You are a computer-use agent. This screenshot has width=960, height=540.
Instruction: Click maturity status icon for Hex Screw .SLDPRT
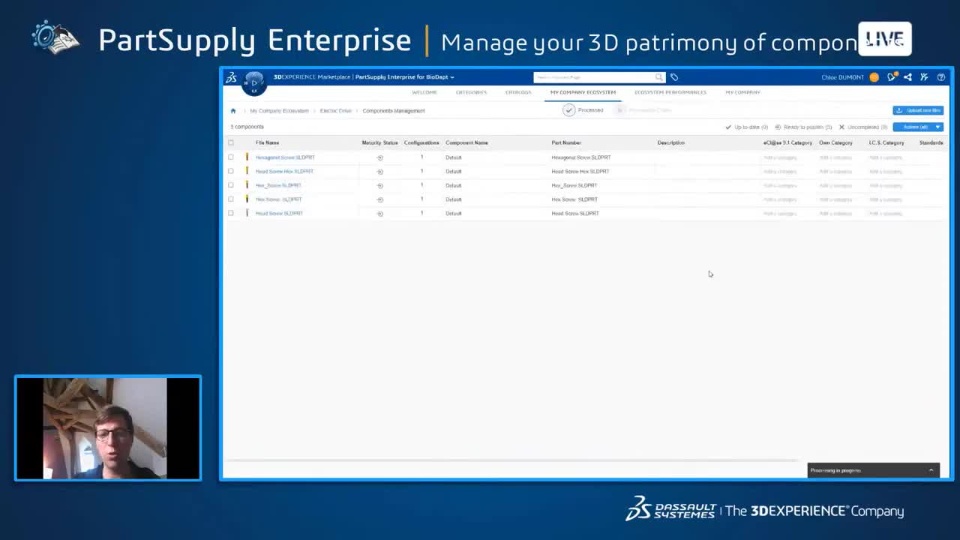pyautogui.click(x=380, y=200)
